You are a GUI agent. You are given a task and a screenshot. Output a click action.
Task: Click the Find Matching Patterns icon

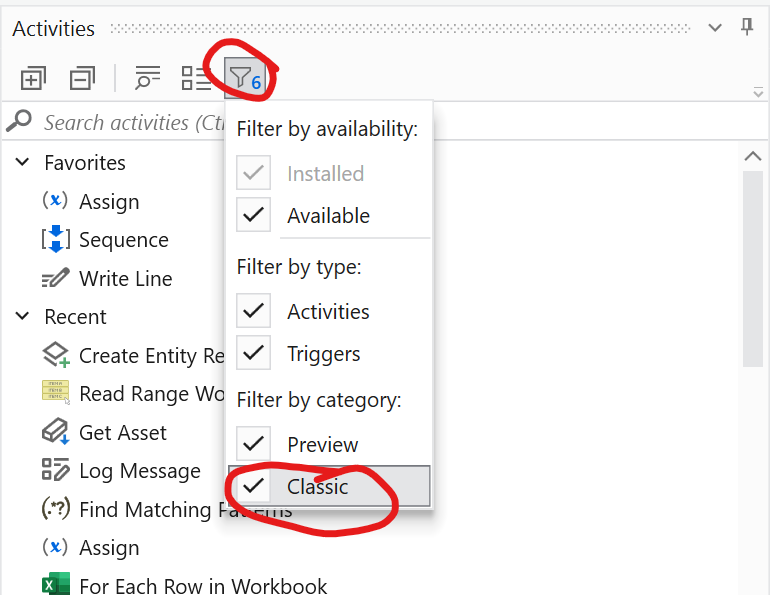tap(55, 509)
